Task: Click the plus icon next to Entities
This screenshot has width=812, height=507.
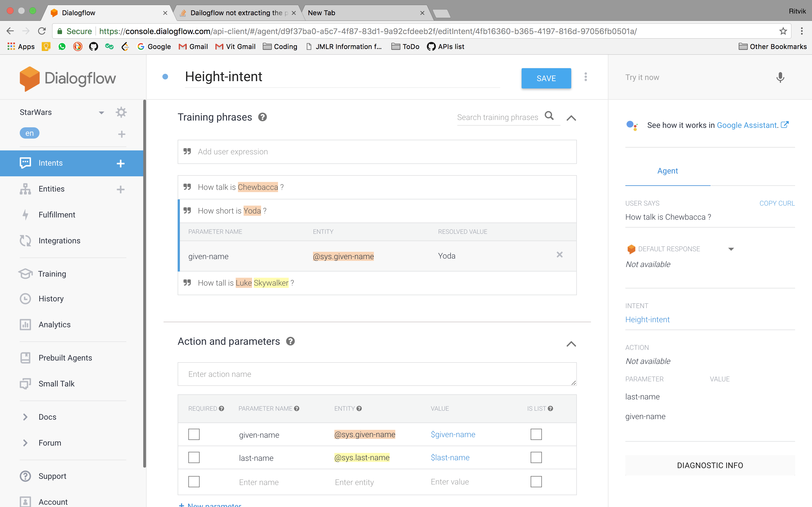Action: point(120,190)
